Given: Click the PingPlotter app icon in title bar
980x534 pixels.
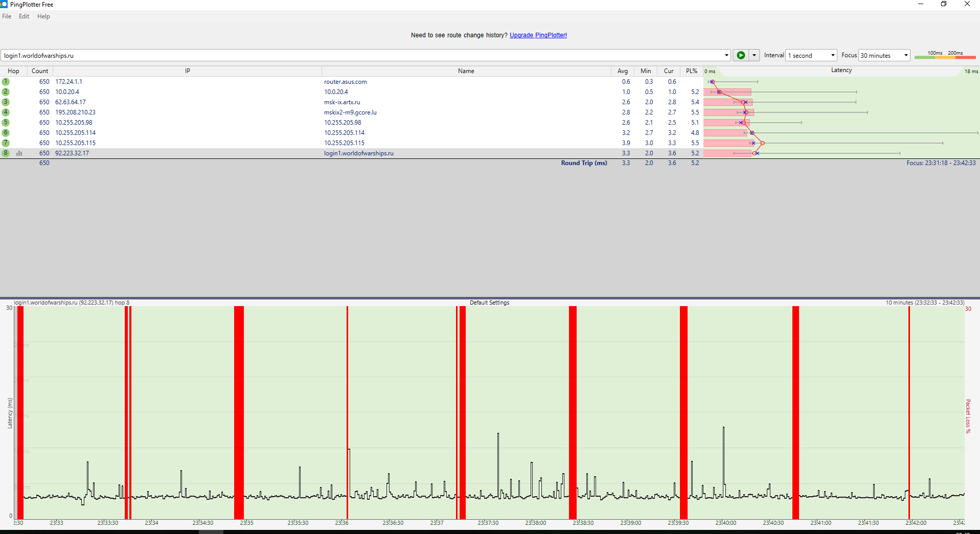Looking at the screenshot, I should pyautogui.click(x=4, y=4).
